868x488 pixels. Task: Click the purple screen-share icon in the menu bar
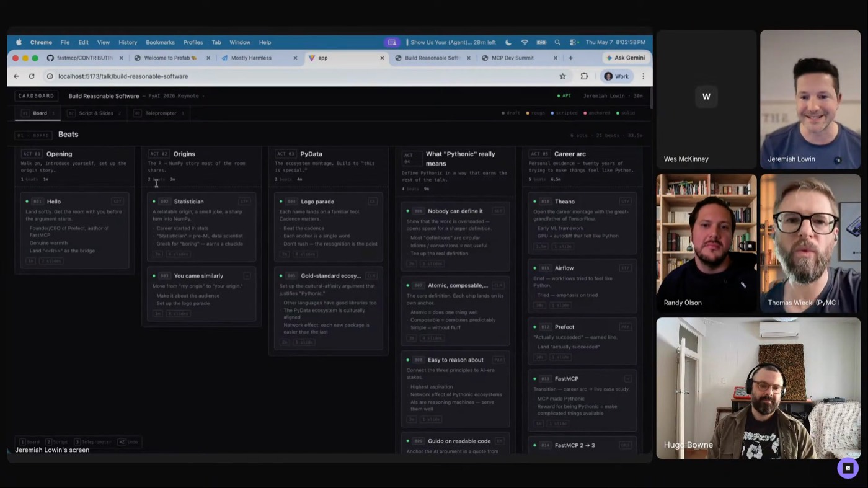point(392,42)
